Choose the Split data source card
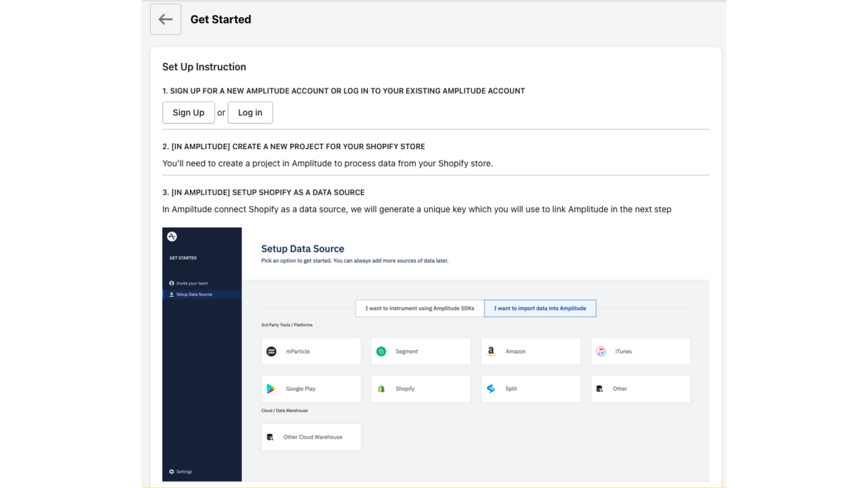The height and width of the screenshot is (488, 868). [531, 389]
